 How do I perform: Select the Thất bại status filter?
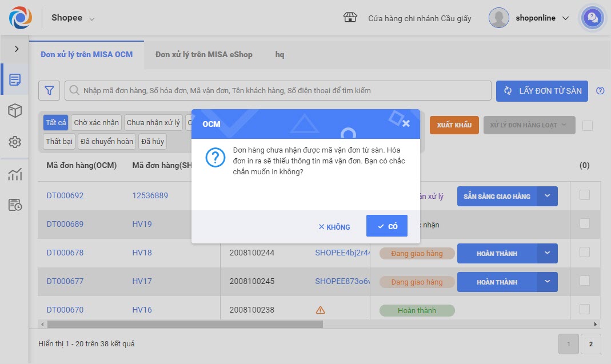coord(59,141)
